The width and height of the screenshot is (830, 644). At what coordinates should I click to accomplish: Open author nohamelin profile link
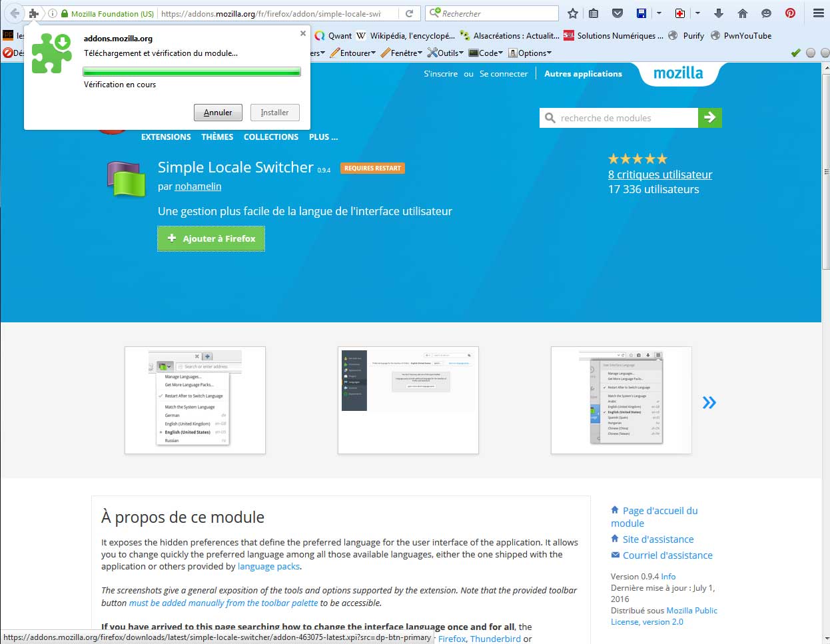(x=198, y=186)
